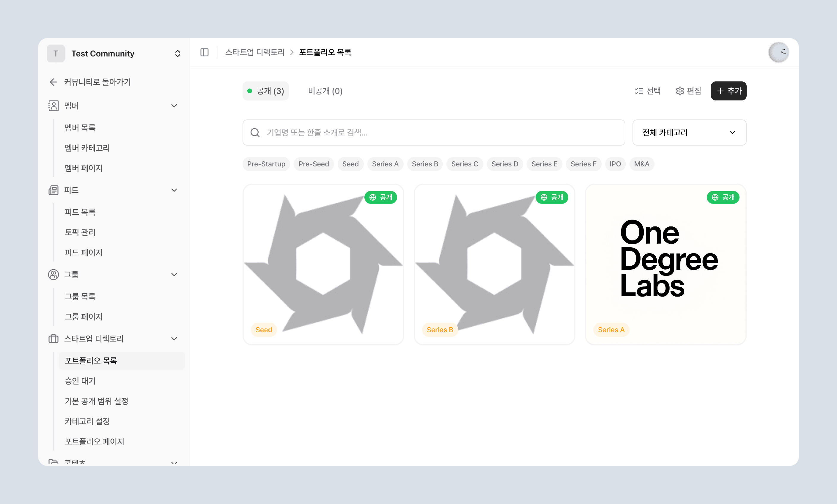This screenshot has width=837, height=504.
Task: Click the 선택 checklist icon
Action: (x=639, y=91)
